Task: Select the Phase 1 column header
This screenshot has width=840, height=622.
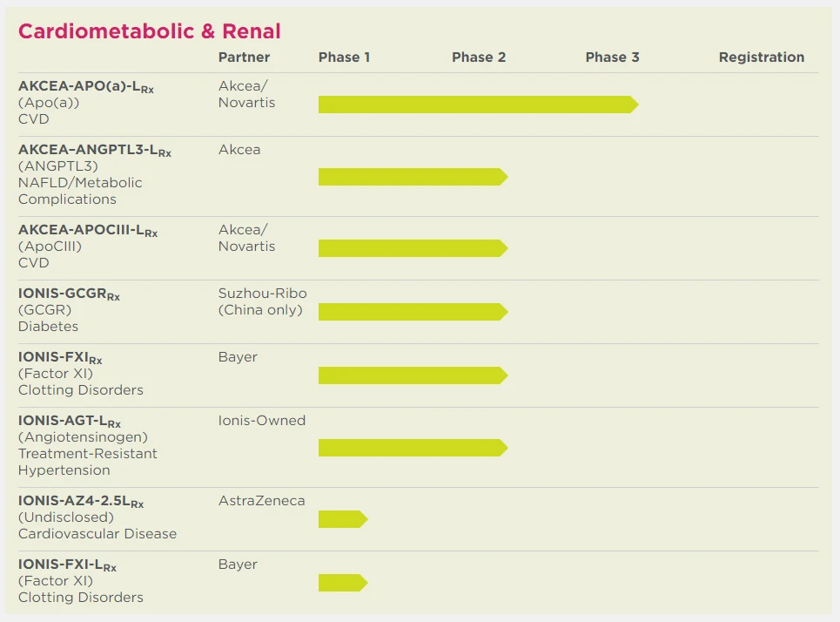Action: tap(344, 57)
